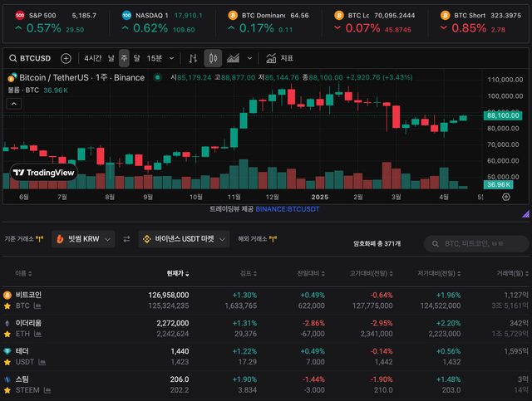The image size is (532, 401).
Task: Select the 4시간 timeframe
Action: (92, 58)
